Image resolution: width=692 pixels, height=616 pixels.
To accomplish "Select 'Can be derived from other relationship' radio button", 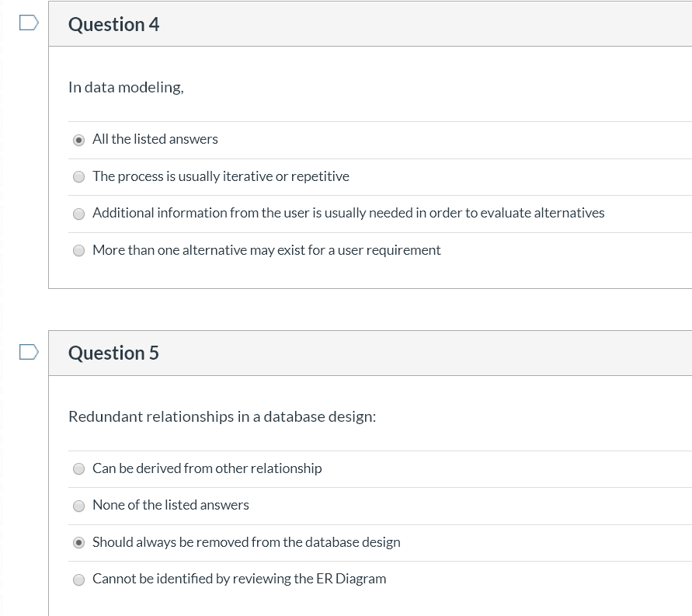I will (78, 469).
